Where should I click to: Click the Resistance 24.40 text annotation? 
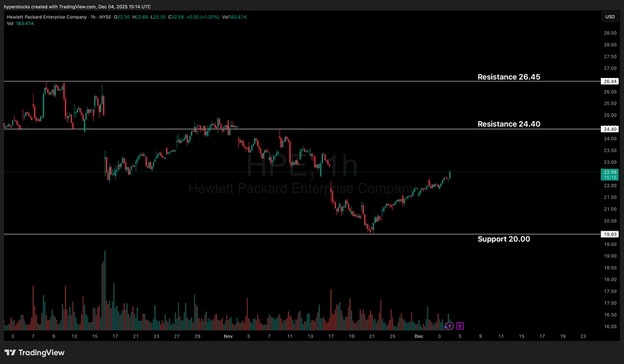(x=508, y=124)
